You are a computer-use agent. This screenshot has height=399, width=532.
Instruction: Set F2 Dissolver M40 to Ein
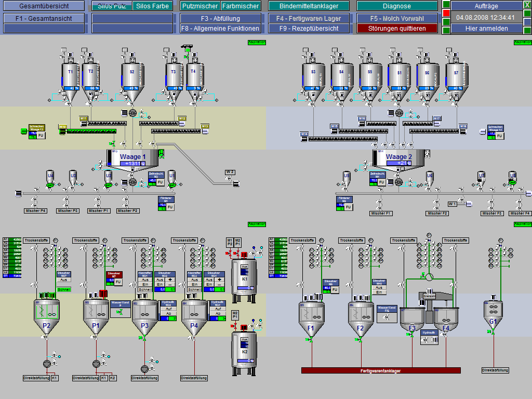[x=379, y=292]
